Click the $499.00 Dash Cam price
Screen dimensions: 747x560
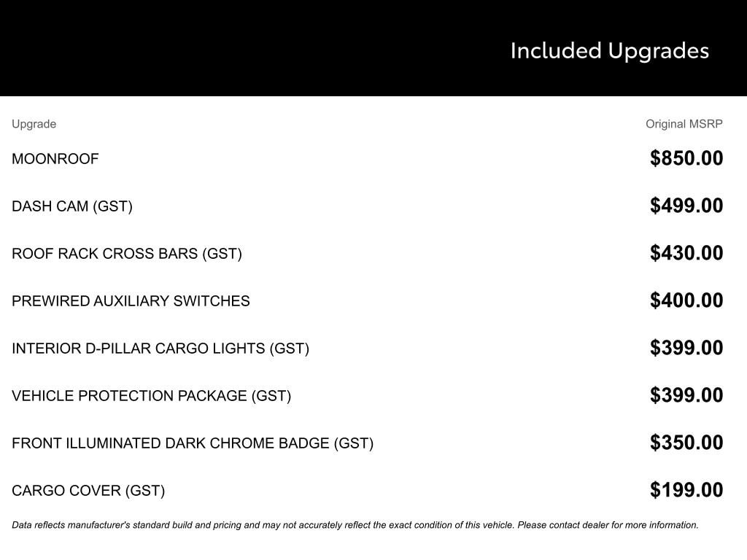point(686,206)
